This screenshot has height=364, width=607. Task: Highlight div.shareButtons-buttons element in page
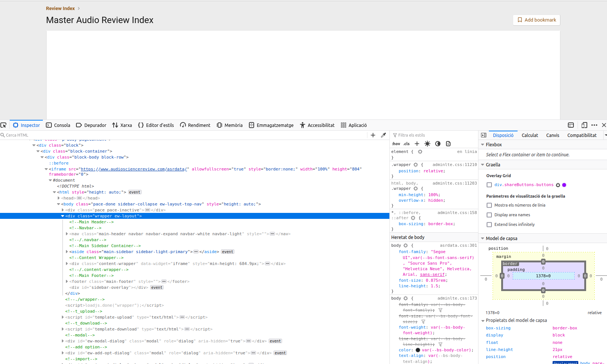[x=558, y=185]
